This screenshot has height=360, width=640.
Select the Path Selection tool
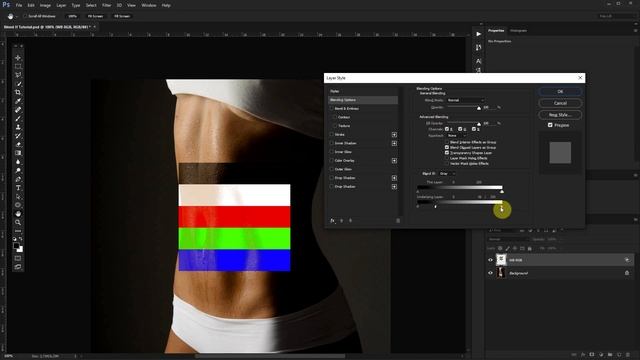18,196
